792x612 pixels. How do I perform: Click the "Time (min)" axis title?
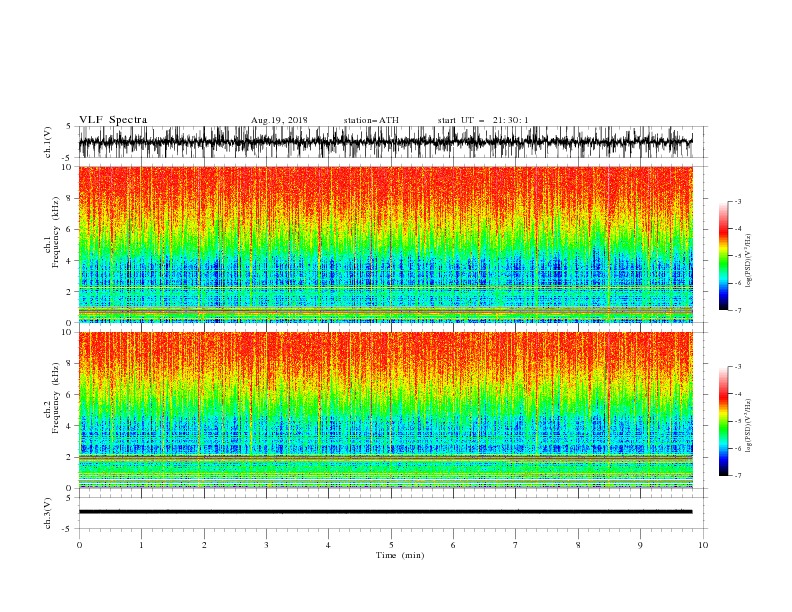(400, 555)
